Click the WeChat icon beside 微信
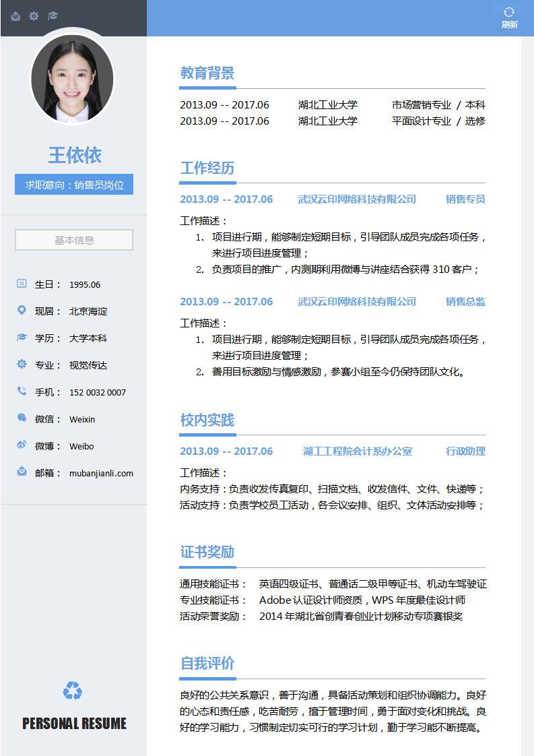534x756 pixels. (22, 418)
